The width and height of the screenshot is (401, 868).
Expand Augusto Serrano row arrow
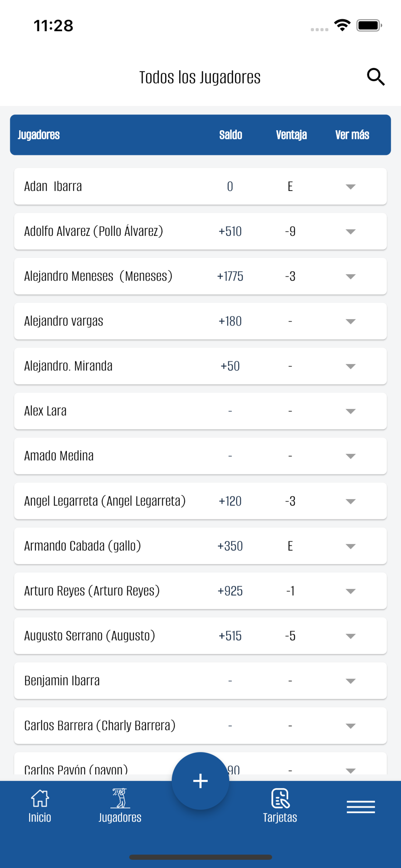pyautogui.click(x=350, y=636)
